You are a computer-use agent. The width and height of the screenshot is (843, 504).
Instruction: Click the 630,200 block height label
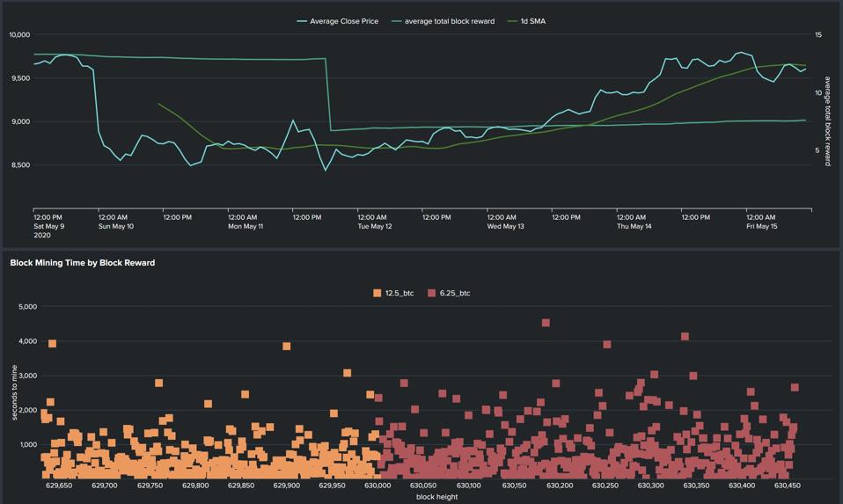(x=560, y=486)
